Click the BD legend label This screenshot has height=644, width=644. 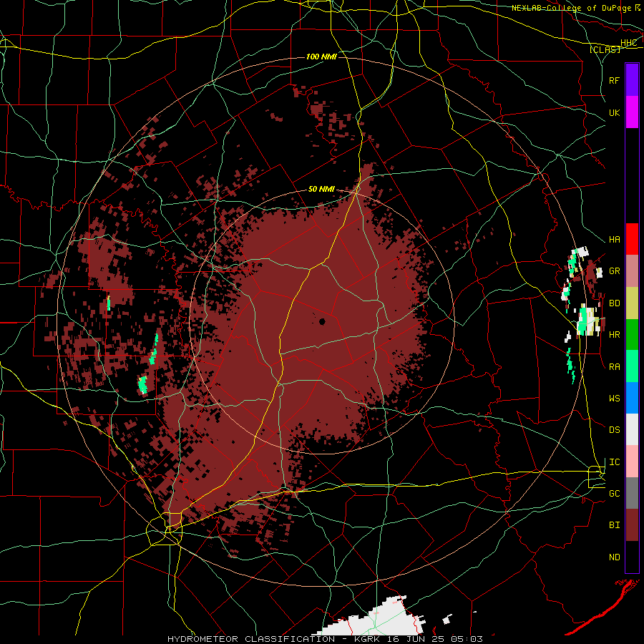614,303
